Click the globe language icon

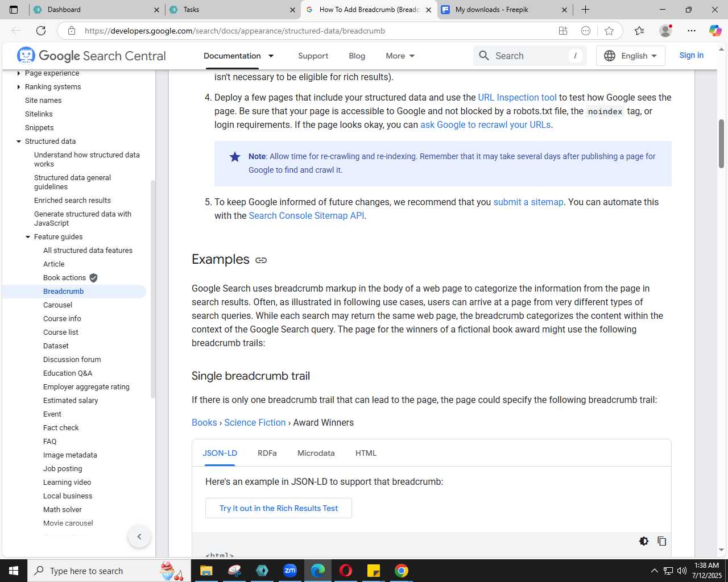click(610, 56)
